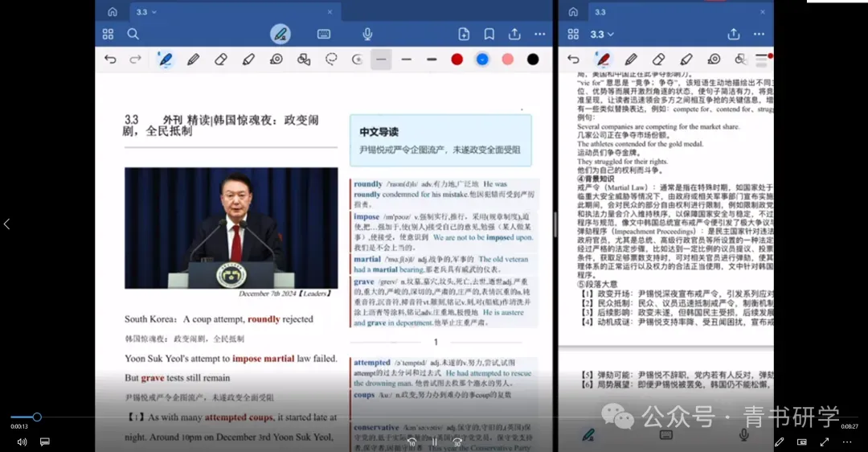The image size is (868, 452).
Task: Open home in the right note window
Action: [x=573, y=11]
